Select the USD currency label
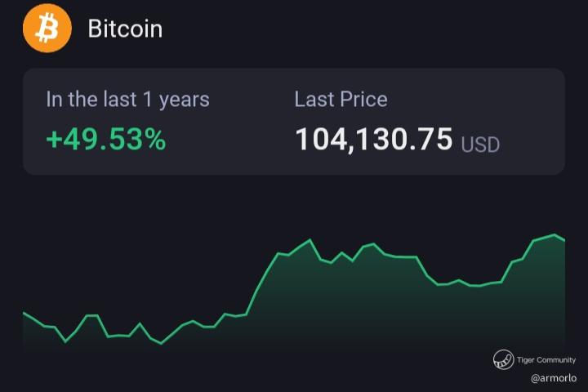 point(480,145)
